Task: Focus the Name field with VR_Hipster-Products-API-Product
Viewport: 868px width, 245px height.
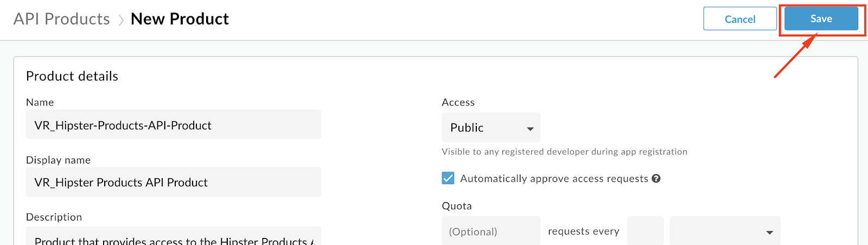Action: pos(174,125)
